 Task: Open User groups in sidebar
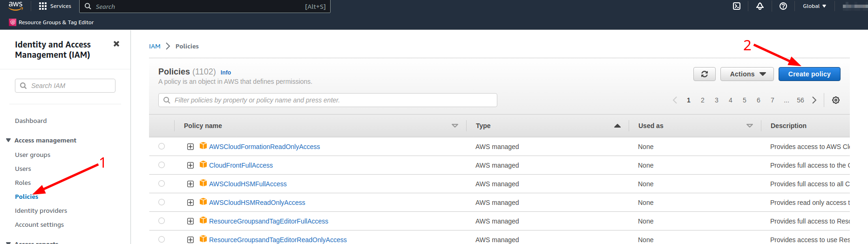33,155
